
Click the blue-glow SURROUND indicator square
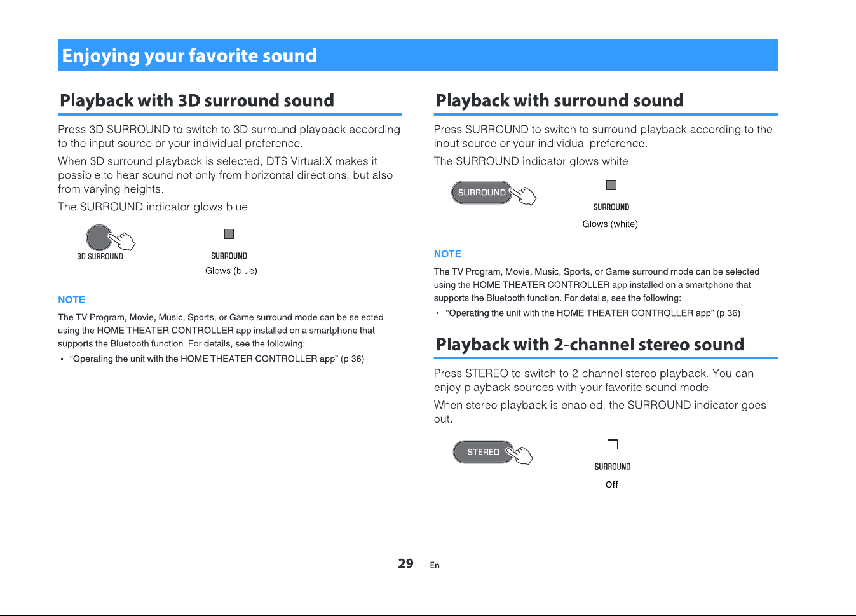click(229, 234)
